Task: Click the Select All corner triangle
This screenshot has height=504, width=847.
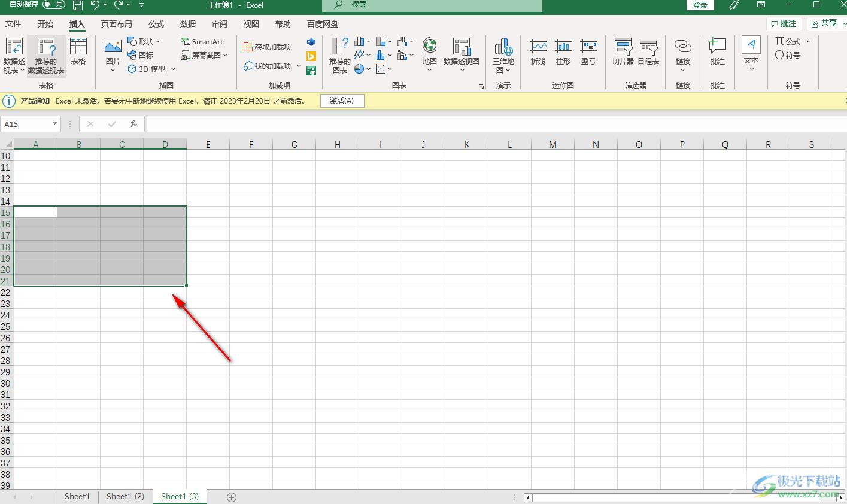Action: 7,144
